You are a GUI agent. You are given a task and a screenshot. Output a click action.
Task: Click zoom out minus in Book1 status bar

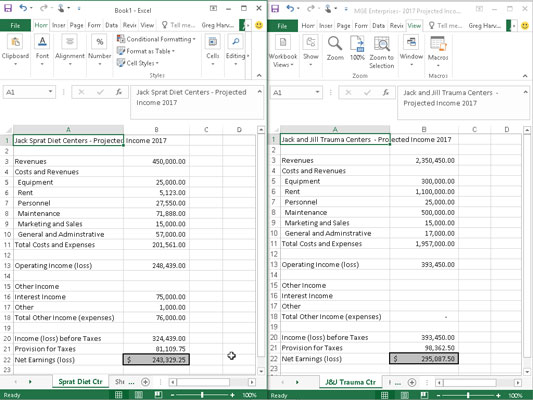click(x=173, y=395)
